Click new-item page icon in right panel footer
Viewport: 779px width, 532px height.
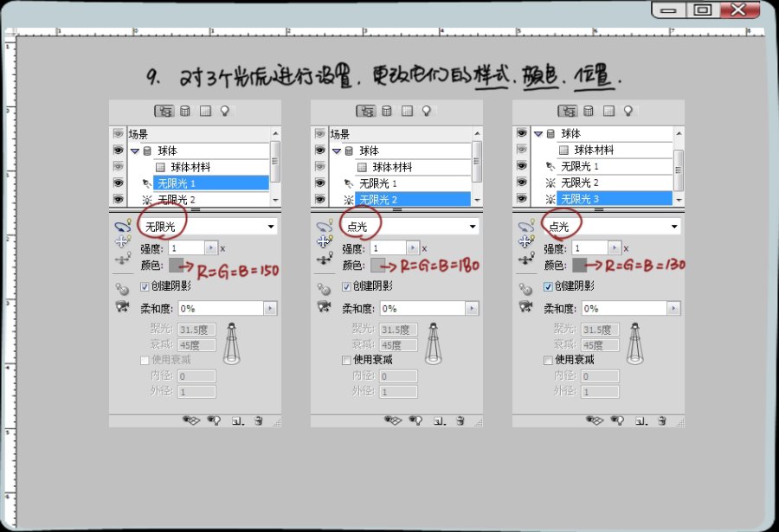pyautogui.click(x=641, y=420)
